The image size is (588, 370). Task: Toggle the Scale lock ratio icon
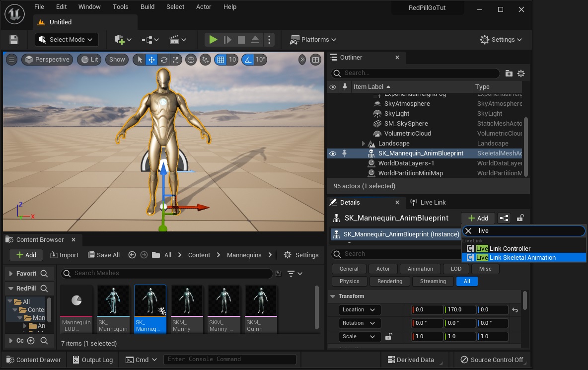pyautogui.click(x=388, y=336)
